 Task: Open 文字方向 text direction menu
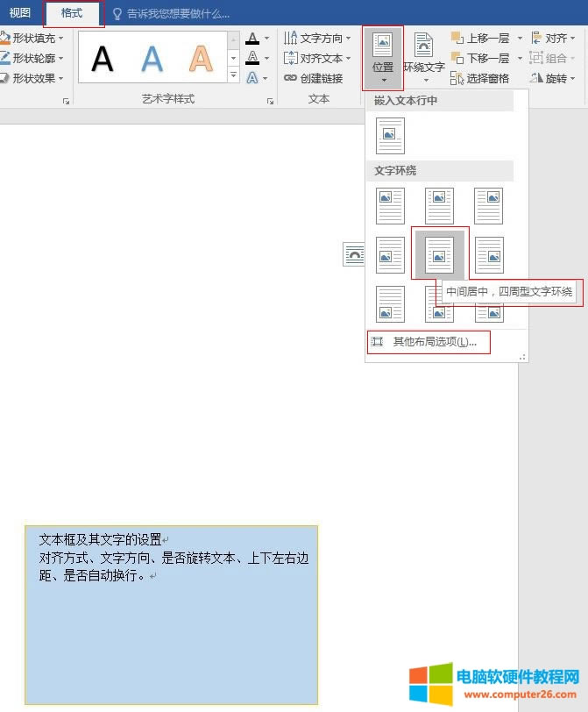317,39
